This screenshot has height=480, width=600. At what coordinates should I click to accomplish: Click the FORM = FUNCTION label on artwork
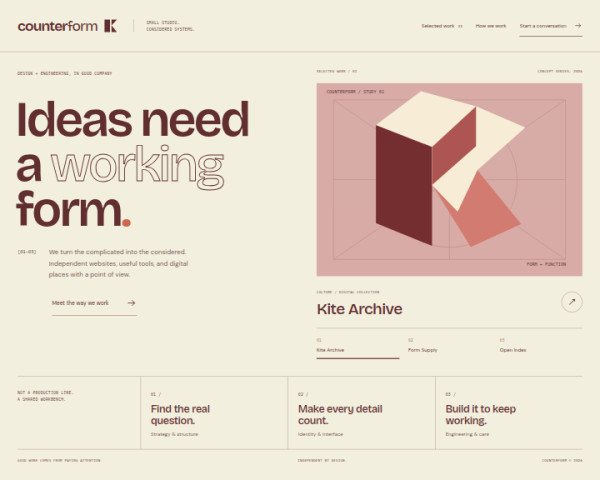[x=546, y=264]
